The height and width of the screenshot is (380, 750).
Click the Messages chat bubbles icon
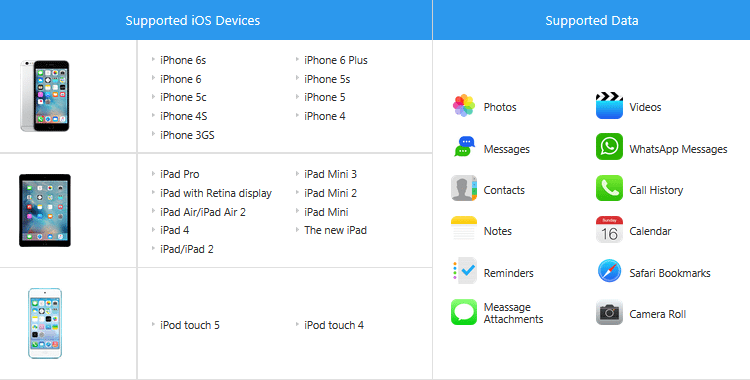(x=463, y=146)
